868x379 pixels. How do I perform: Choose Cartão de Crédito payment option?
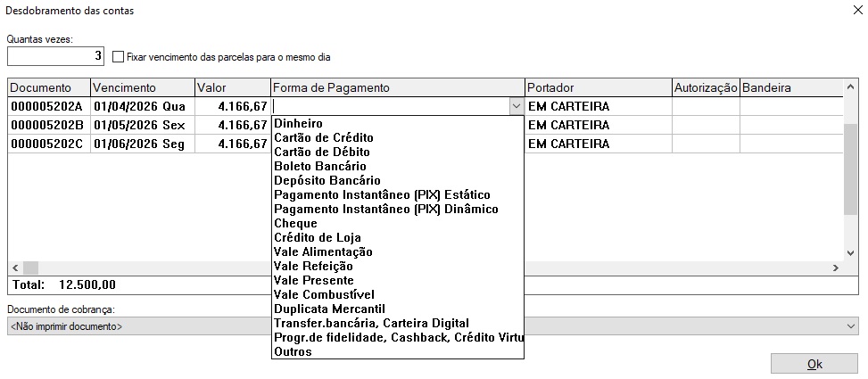click(x=324, y=137)
